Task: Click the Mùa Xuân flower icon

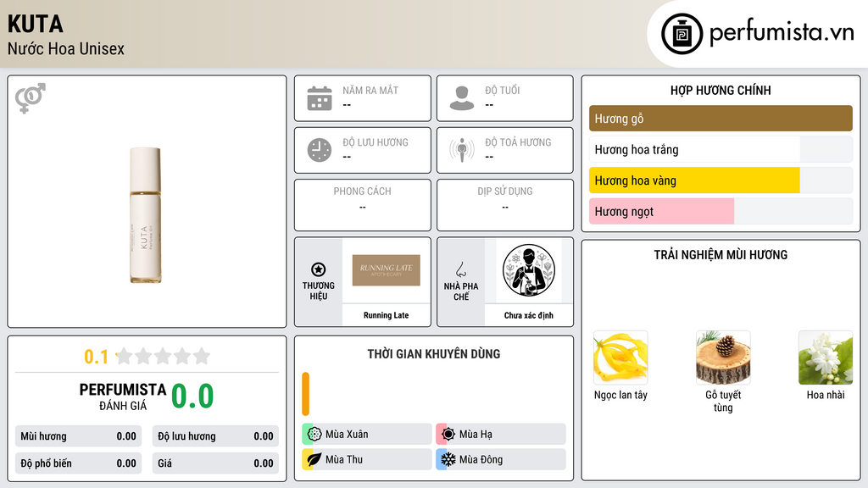Action: (314, 435)
